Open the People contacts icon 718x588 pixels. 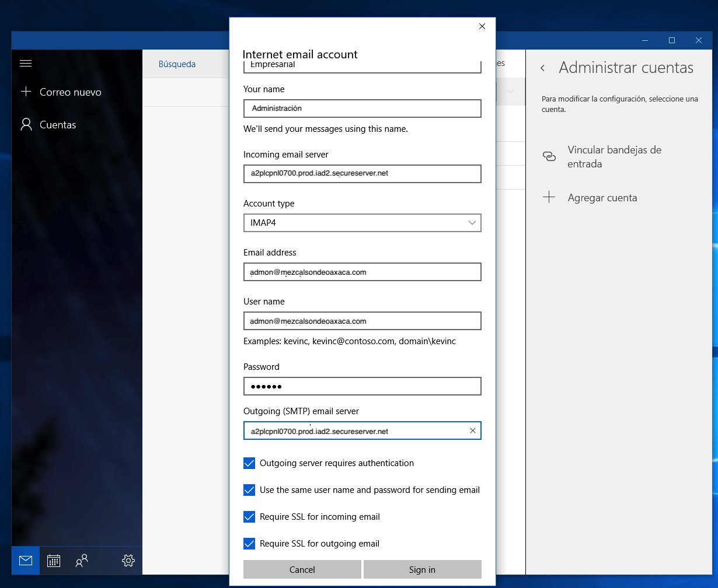82,561
